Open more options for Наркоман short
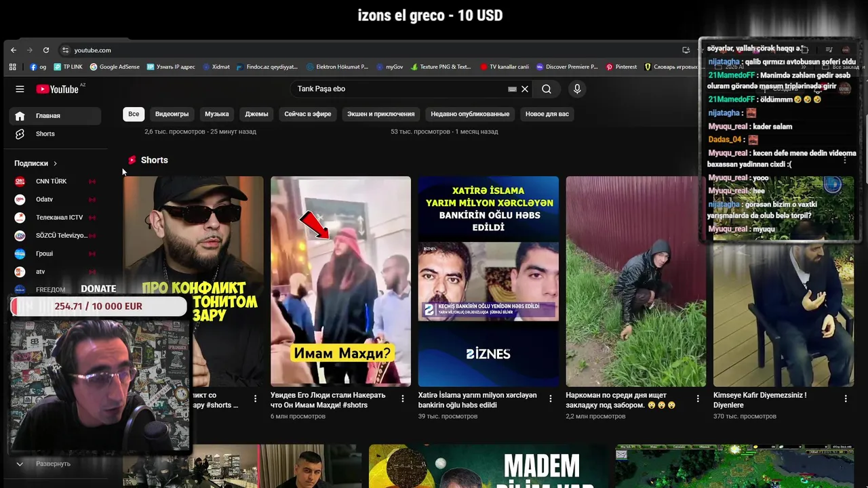Screen dimensions: 868x488 coord(698,399)
